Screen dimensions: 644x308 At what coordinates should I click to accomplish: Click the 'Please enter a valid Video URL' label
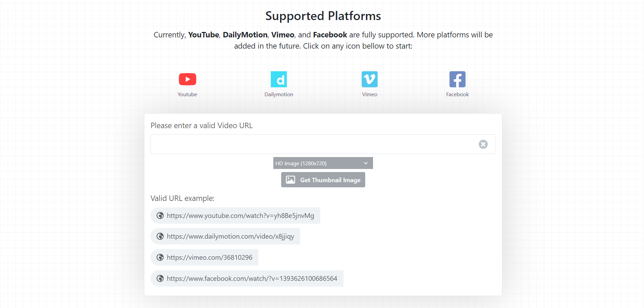[202, 125]
